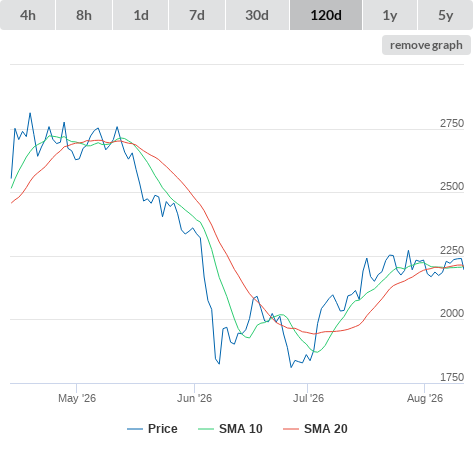Click the 2250 y-axis label
This screenshot has width=474, height=455.
[x=452, y=250]
